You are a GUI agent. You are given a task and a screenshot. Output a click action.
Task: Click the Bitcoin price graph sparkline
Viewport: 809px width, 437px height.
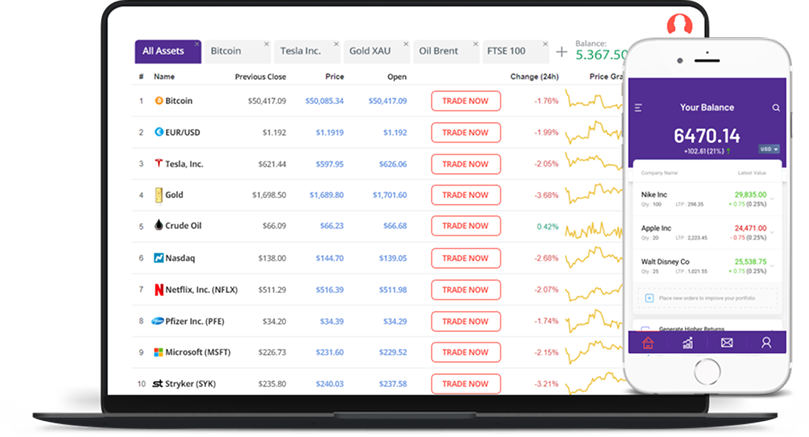pos(594,100)
